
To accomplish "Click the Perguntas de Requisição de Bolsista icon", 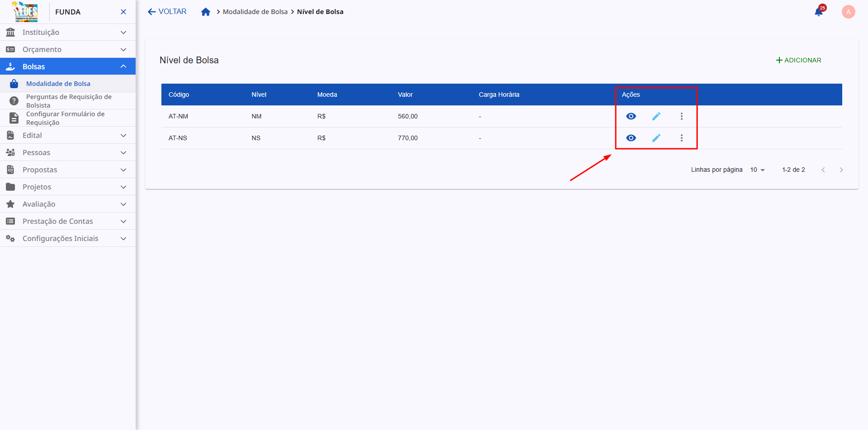I will (x=14, y=100).
